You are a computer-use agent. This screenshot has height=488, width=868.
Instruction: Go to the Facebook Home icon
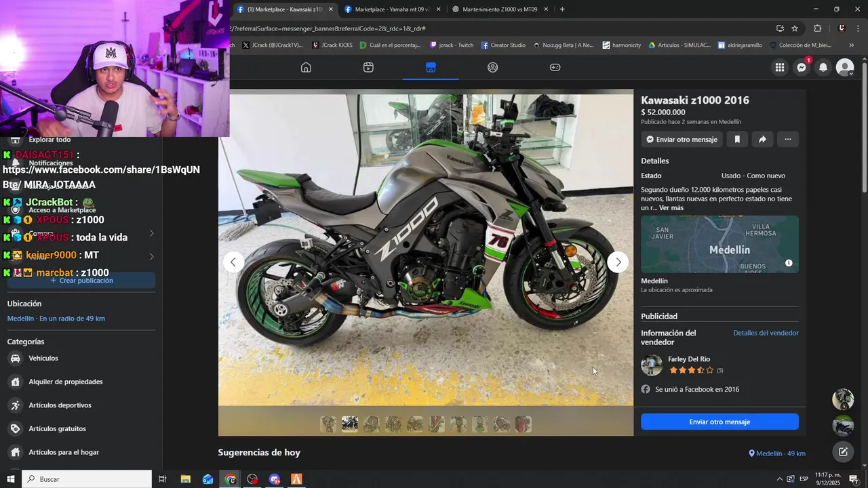click(306, 67)
